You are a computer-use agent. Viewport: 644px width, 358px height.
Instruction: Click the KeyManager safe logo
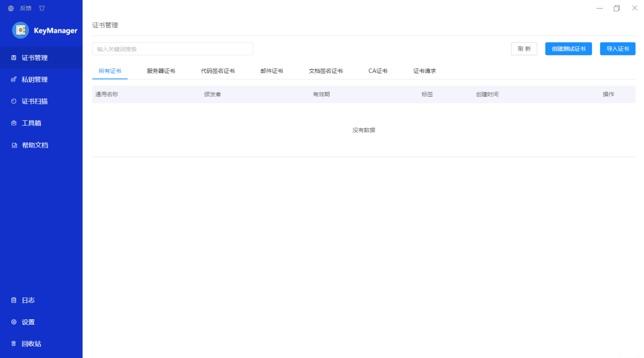(20, 31)
